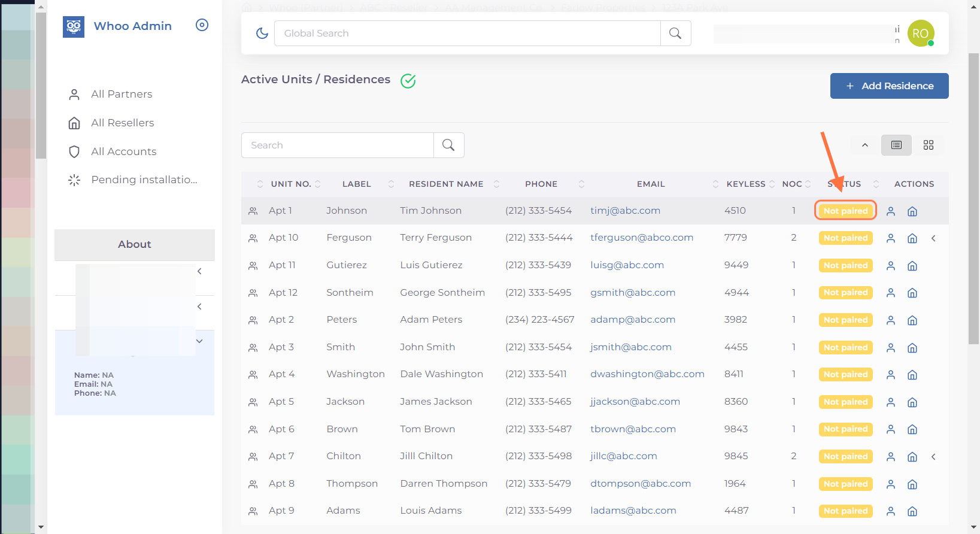Image resolution: width=980 pixels, height=534 pixels.
Task: Expand the Apt 10 row chevron
Action: 933,238
